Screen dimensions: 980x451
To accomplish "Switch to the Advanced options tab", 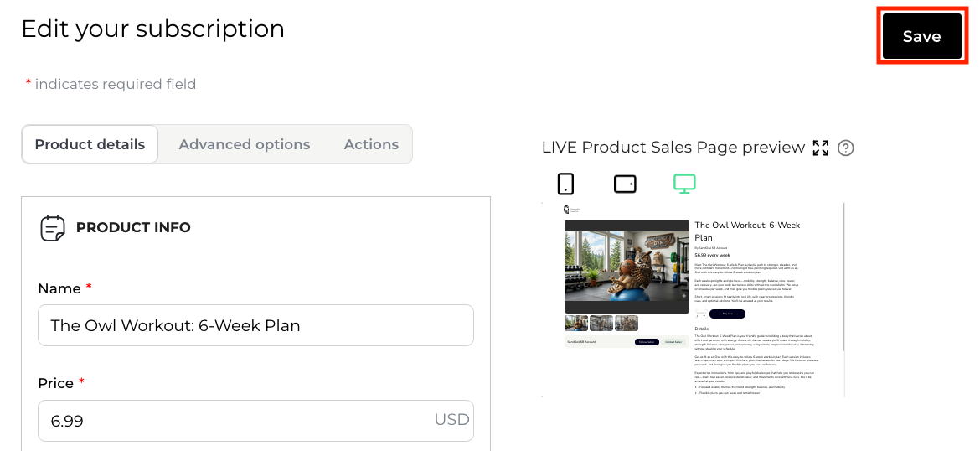I will tap(245, 144).
